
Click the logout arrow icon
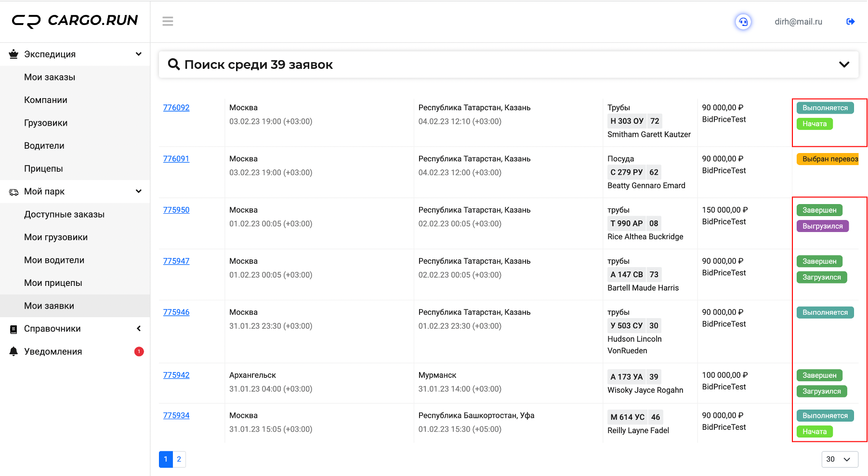click(850, 22)
